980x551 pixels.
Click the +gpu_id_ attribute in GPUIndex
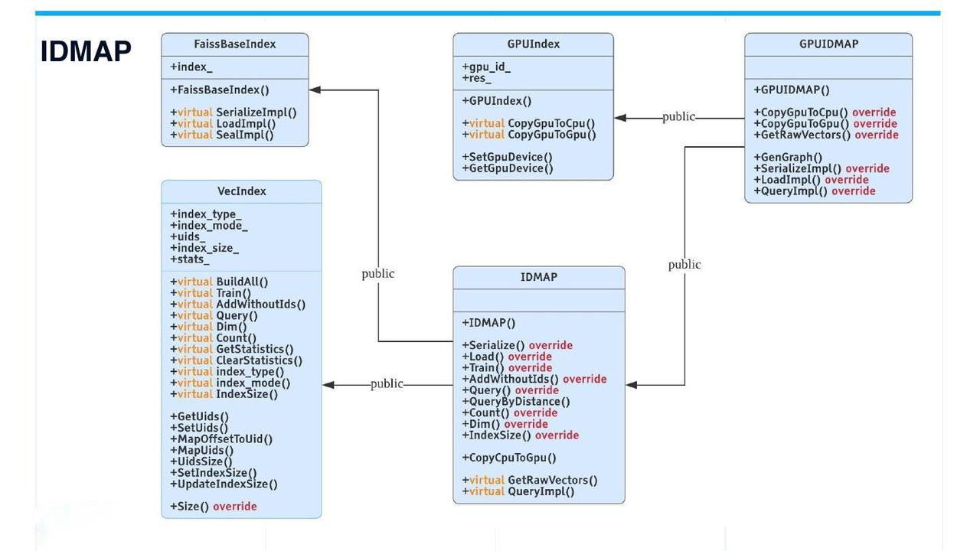click(x=486, y=67)
